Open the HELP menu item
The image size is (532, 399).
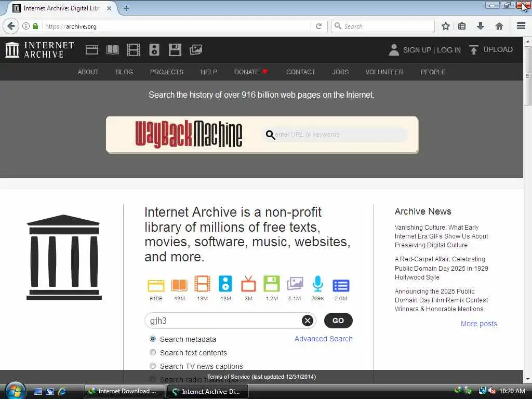(208, 72)
